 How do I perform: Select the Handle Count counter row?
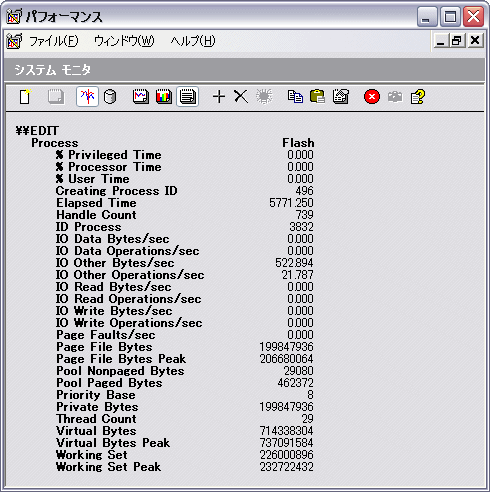coord(185,215)
